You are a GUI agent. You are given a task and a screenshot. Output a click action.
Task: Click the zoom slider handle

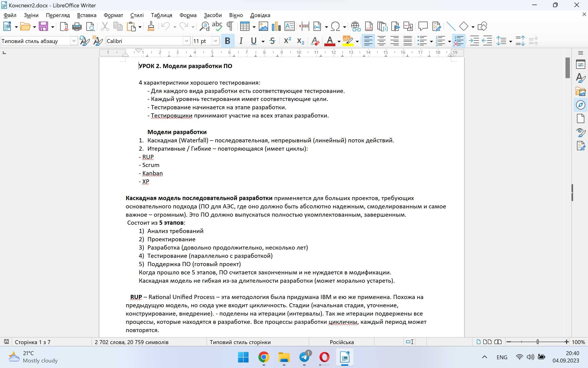[538, 342]
